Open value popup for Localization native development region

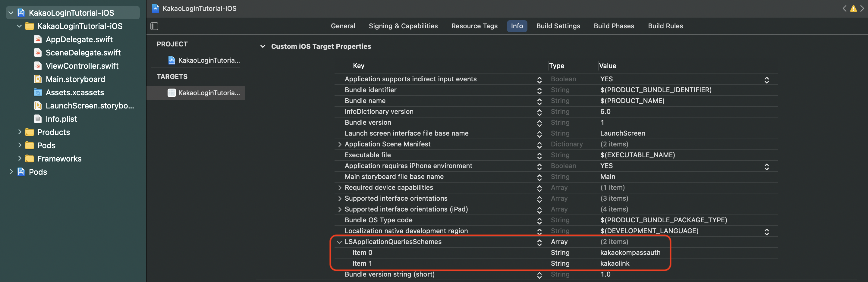[766, 232]
